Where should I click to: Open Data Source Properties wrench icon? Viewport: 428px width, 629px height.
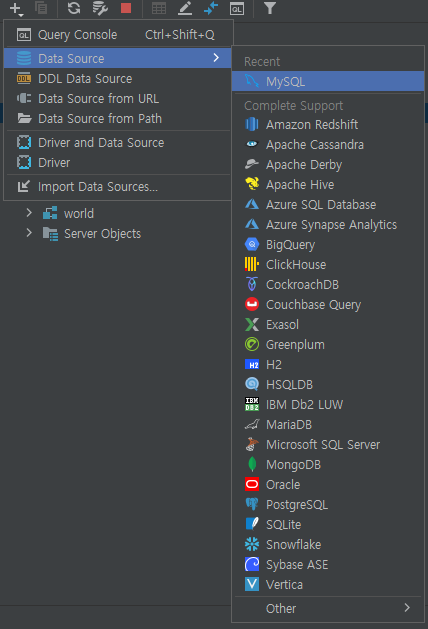pyautogui.click(x=100, y=8)
